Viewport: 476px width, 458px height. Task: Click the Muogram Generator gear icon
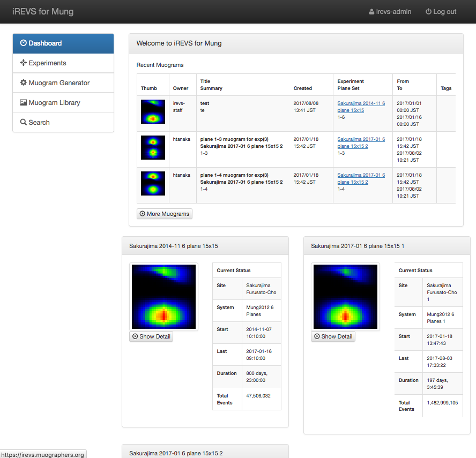coord(23,83)
